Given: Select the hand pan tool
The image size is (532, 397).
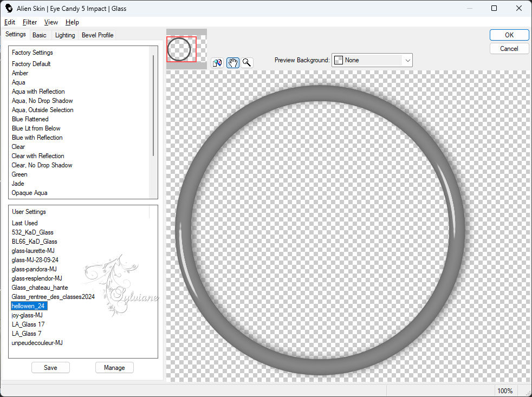Looking at the screenshot, I should click(233, 63).
